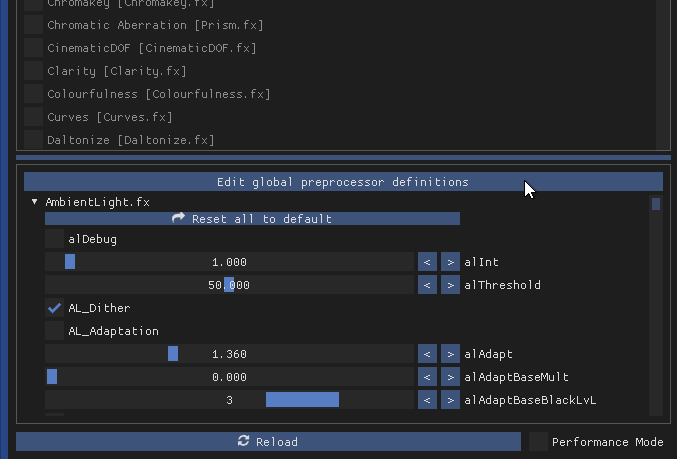The height and width of the screenshot is (459, 677).
Task: Enable the Curves [Curves.fx] effect
Action: point(33,117)
